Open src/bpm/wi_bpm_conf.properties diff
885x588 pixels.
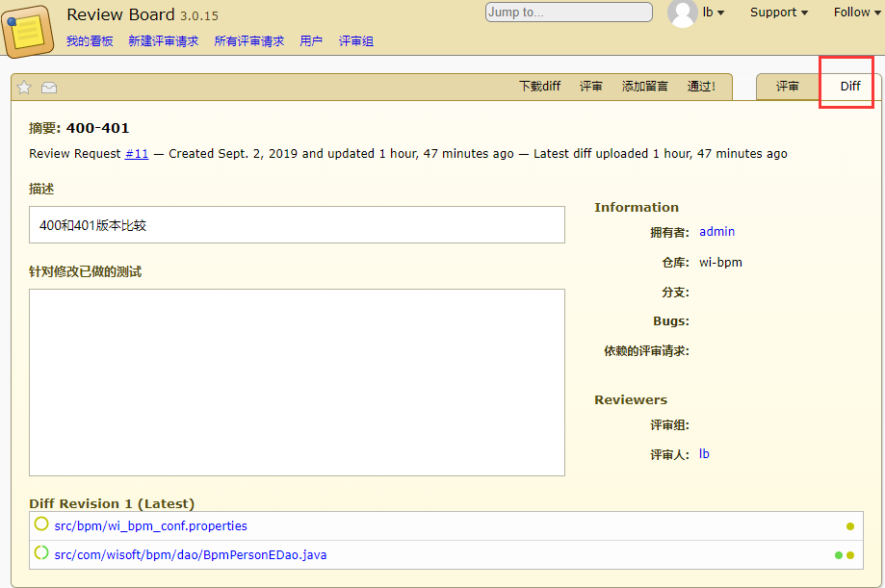click(x=150, y=525)
